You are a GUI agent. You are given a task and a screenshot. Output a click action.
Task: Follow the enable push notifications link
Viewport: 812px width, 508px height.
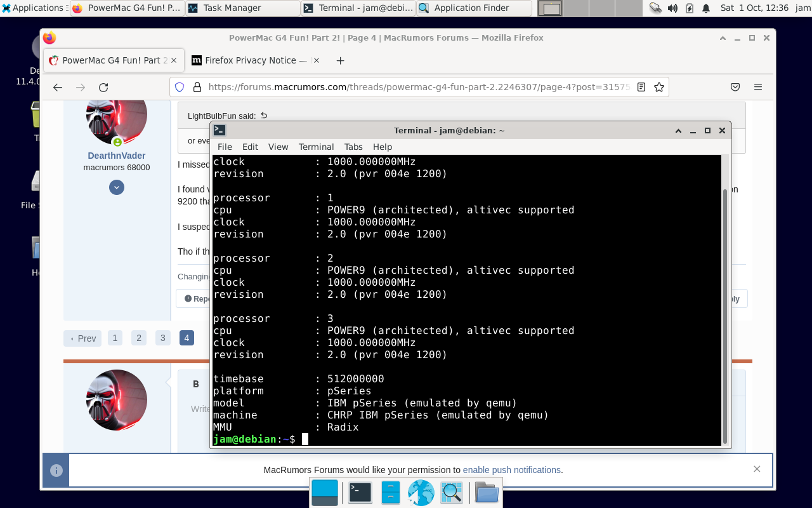[512, 470]
